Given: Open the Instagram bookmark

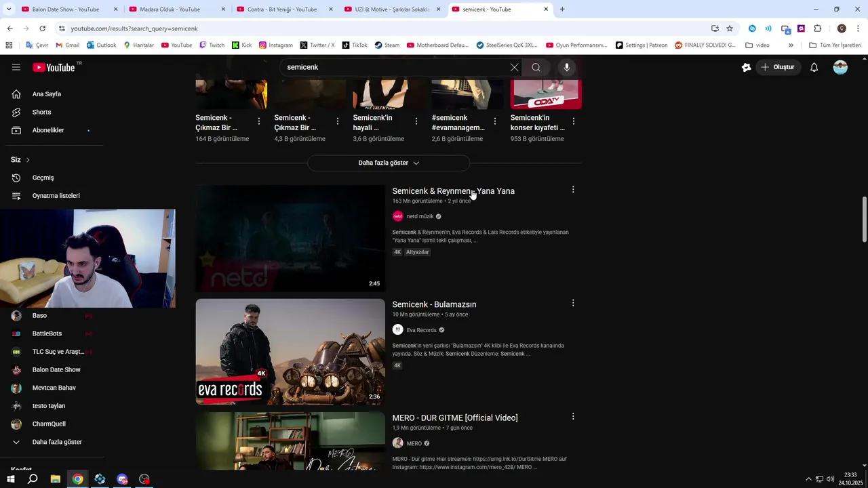Looking at the screenshot, I should (x=275, y=45).
